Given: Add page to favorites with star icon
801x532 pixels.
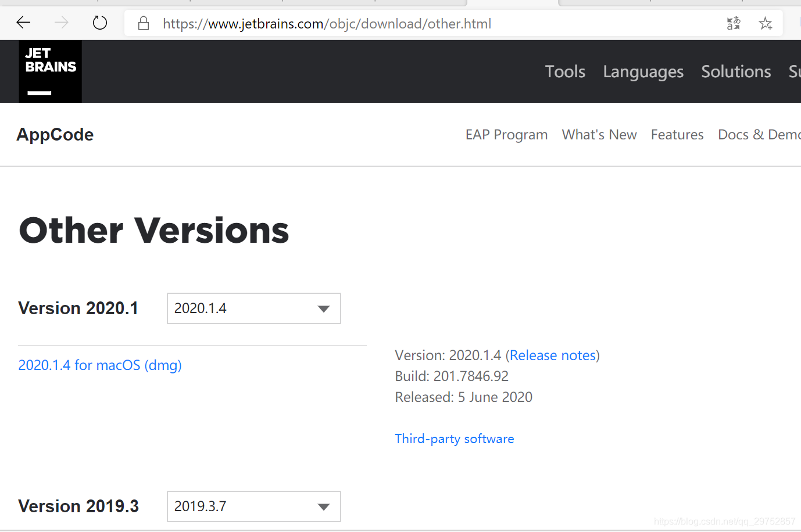Looking at the screenshot, I should [766, 23].
